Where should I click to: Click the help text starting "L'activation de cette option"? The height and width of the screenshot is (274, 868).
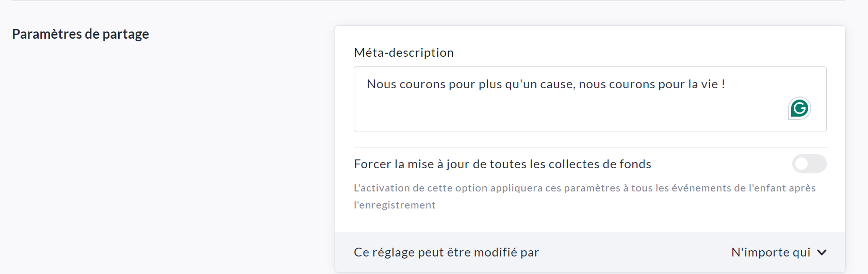584,188
